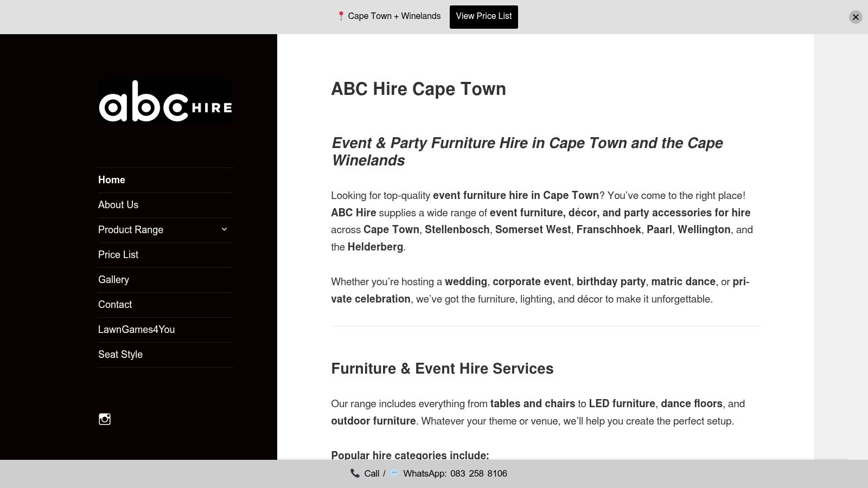Click the bold word 'Wellington'
Viewport: 868px width, 488px height.
704,230
